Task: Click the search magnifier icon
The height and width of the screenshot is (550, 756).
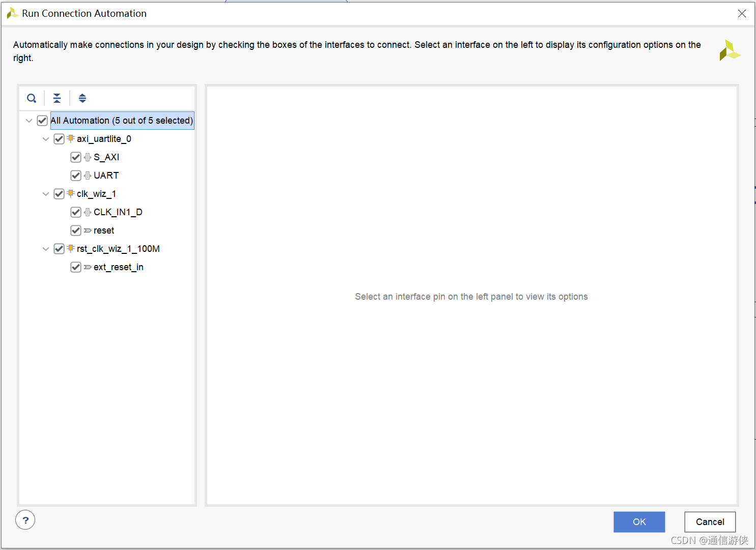Action: (32, 98)
